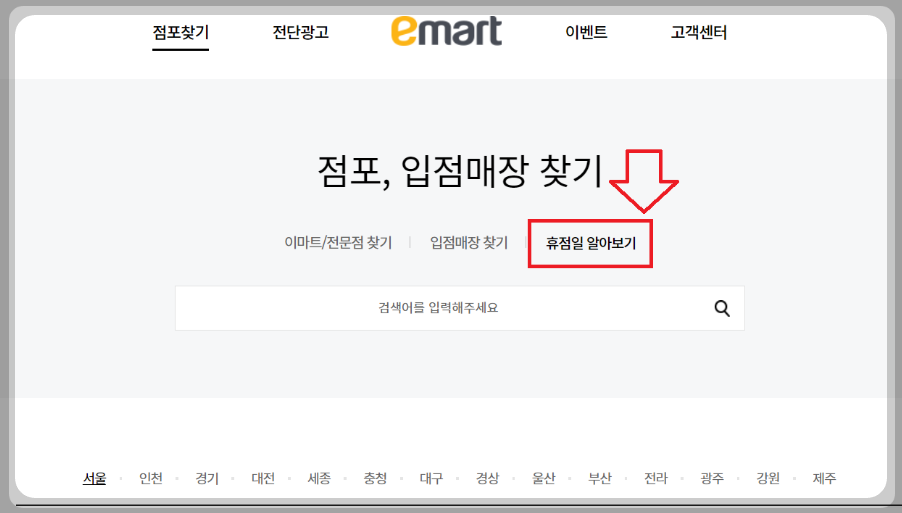Image resolution: width=902 pixels, height=513 pixels.
Task: Open the 이벤트 menu
Action: pos(586,32)
